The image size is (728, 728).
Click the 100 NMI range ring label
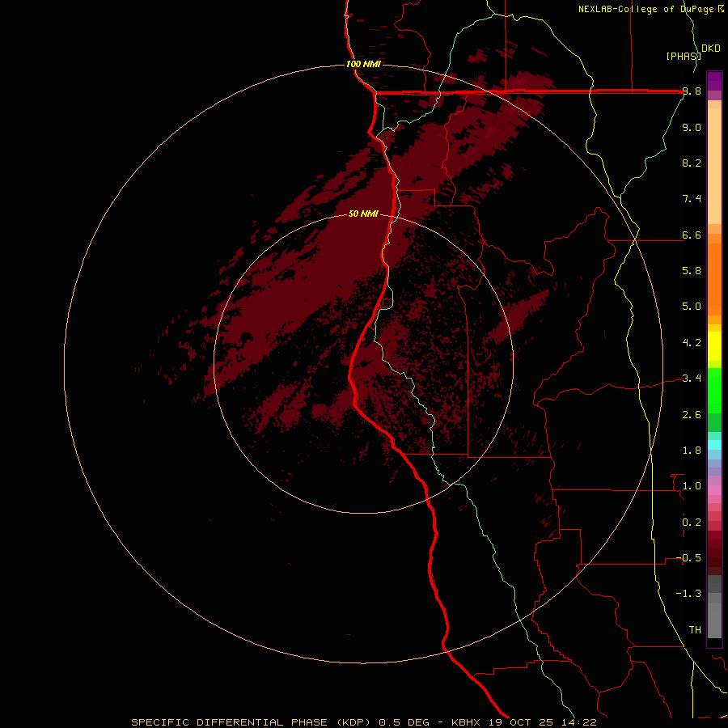point(363,64)
